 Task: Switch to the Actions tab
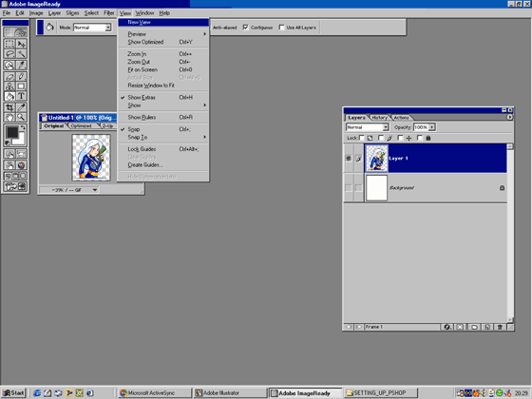pos(401,118)
